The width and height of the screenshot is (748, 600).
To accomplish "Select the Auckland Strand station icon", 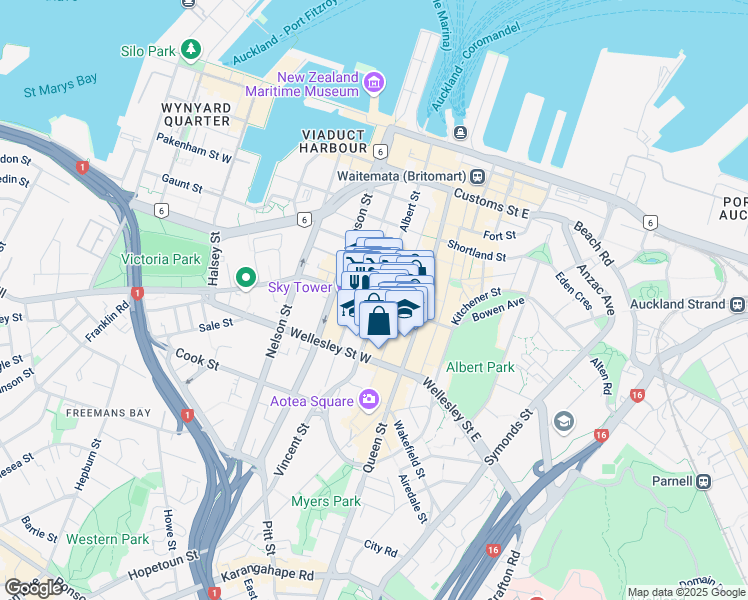I will [x=737, y=304].
